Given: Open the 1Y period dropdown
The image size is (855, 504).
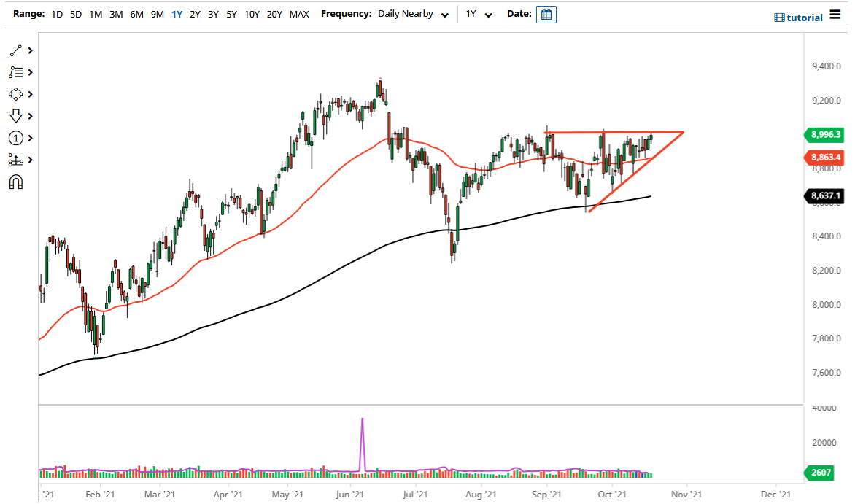Looking at the screenshot, I should coord(479,14).
